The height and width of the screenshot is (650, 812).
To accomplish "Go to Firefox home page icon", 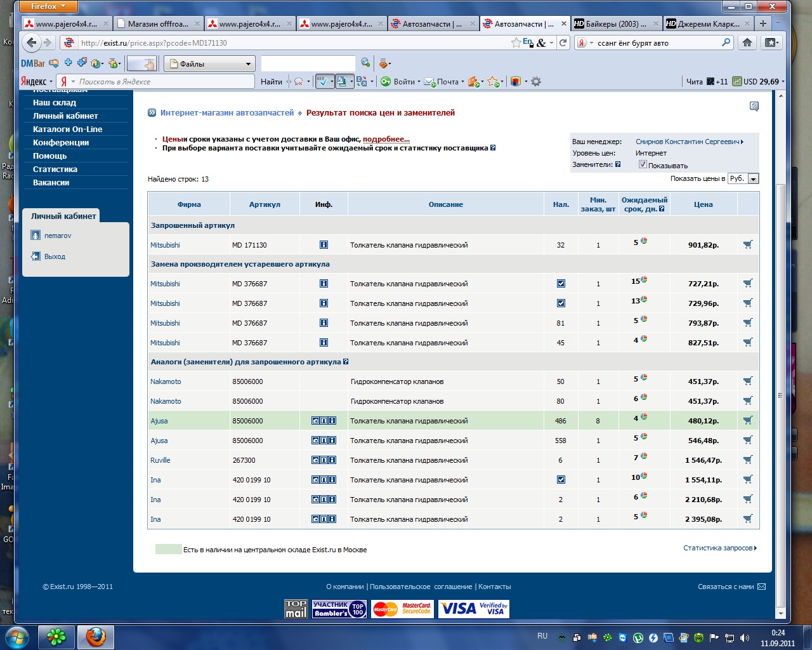I will pos(747,43).
